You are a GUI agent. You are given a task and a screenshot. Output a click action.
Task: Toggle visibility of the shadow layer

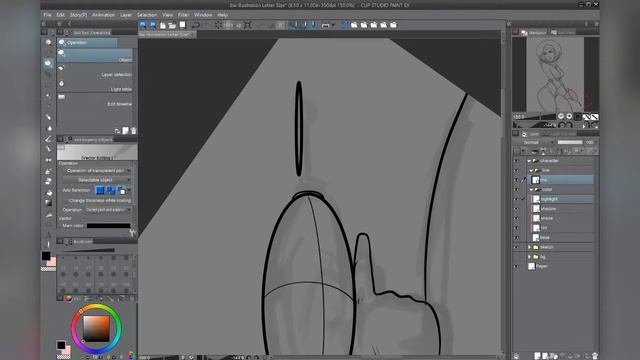point(516,209)
